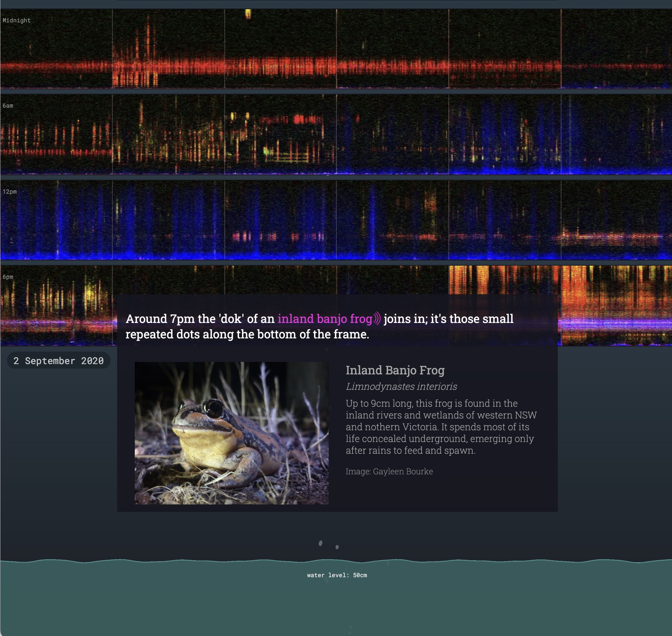Image resolution: width=672 pixels, height=636 pixels.
Task: Click the scientific name "Limnodynastes interioris"
Action: [x=401, y=387]
